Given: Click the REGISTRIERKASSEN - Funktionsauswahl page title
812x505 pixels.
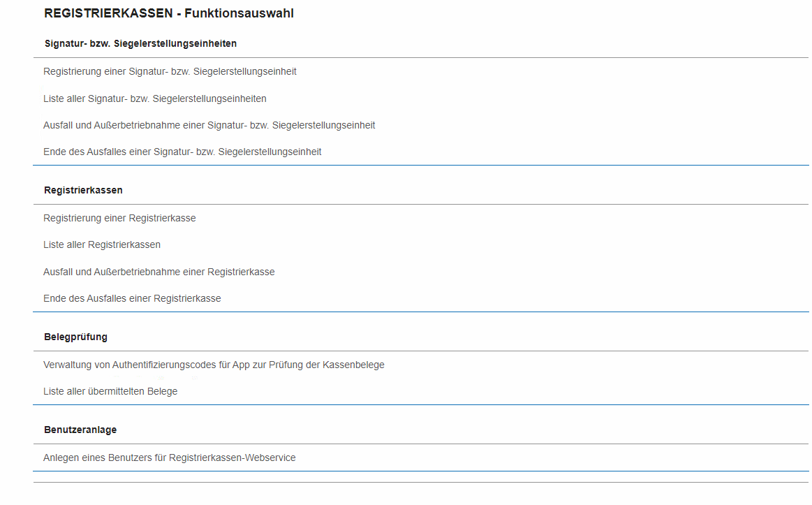Looking at the screenshot, I should tap(168, 14).
